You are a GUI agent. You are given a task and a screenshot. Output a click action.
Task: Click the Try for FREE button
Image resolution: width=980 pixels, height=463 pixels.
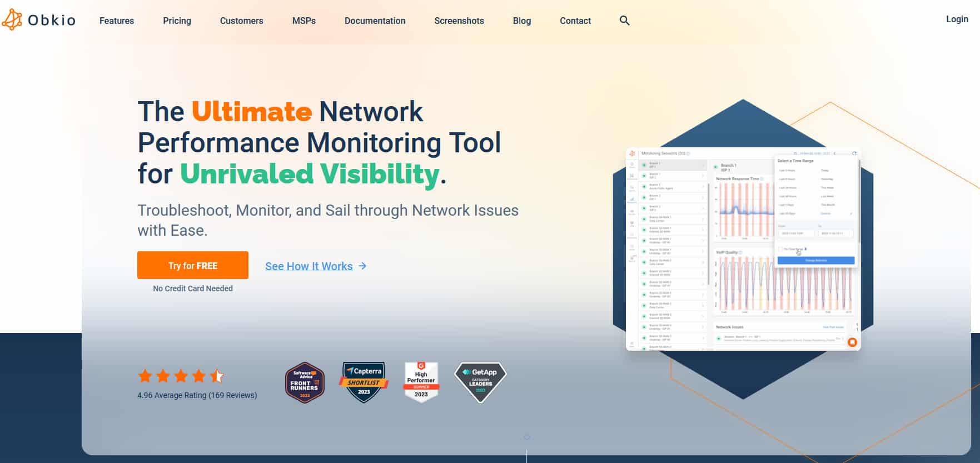click(193, 265)
